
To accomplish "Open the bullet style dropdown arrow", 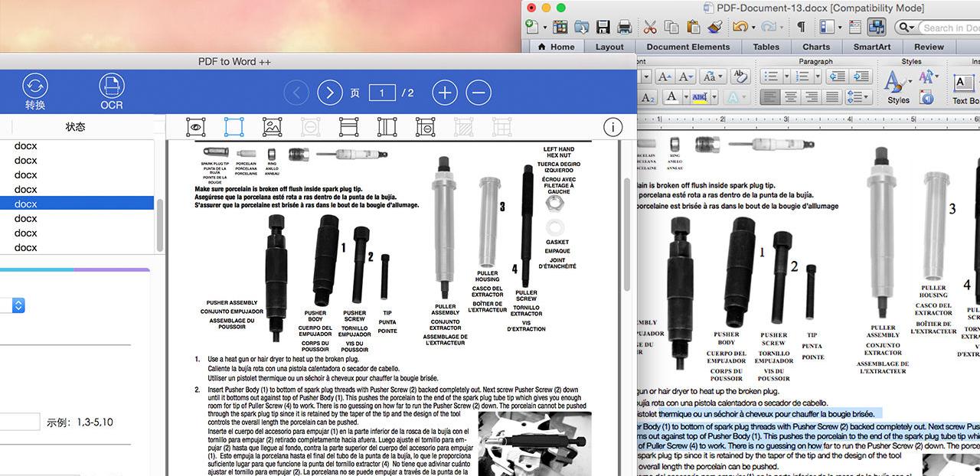I will click(x=787, y=77).
